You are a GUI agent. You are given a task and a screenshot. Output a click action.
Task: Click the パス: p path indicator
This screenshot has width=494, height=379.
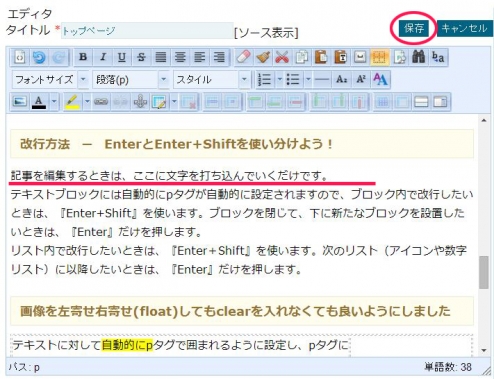24,367
